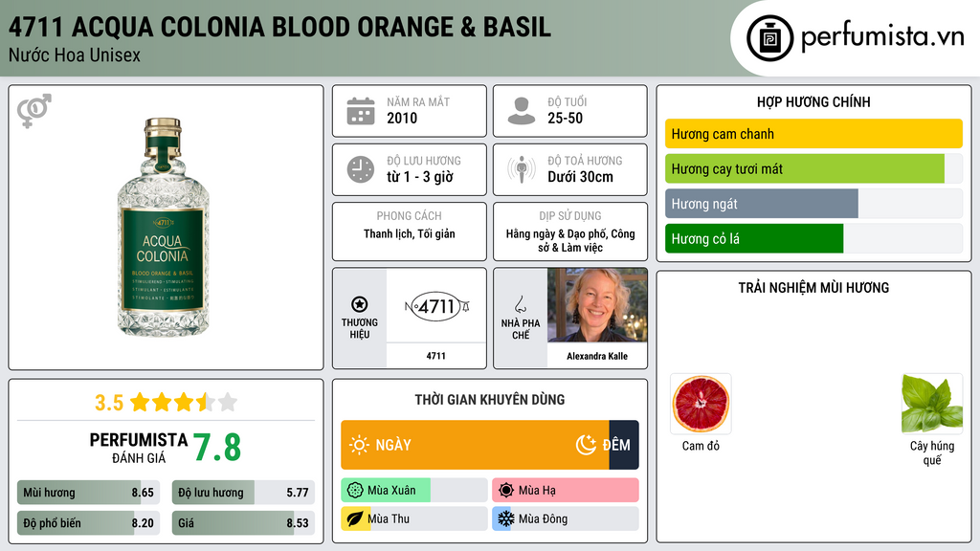Image resolution: width=980 pixels, height=551 pixels.
Task: Click the nose icon above Nhà Pha Chế
Action: pos(520,304)
